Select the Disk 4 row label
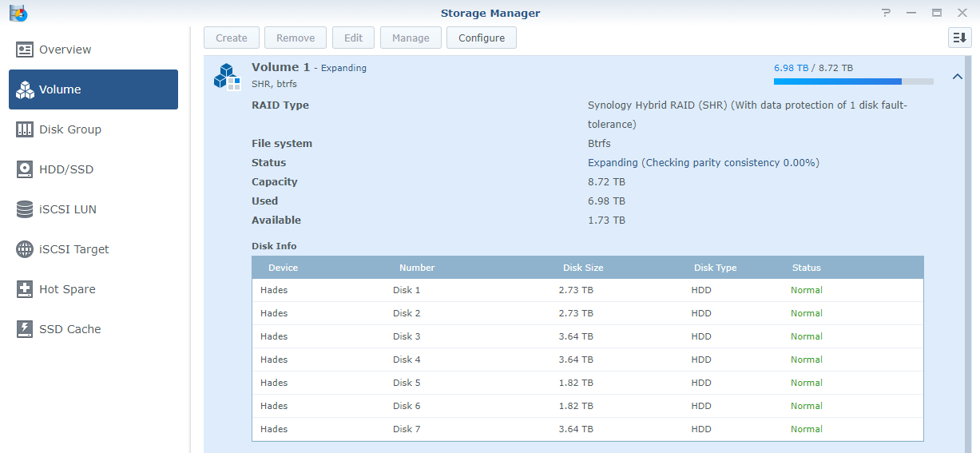This screenshot has width=980, height=453. [x=407, y=360]
